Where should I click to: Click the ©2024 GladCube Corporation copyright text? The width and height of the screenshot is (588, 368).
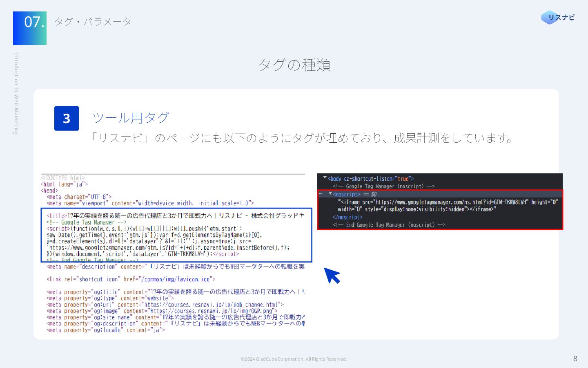click(294, 359)
